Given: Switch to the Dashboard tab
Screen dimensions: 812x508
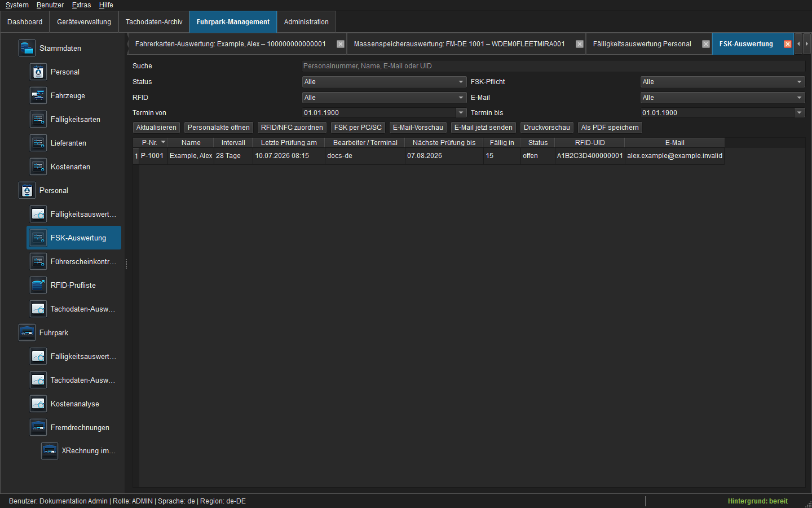Looking at the screenshot, I should [25, 22].
